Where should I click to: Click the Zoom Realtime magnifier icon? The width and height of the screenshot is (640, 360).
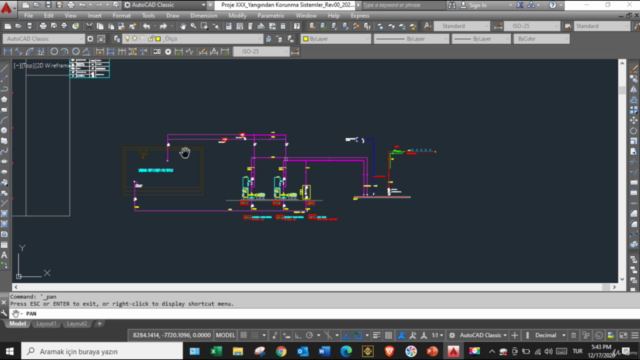pos(193,26)
